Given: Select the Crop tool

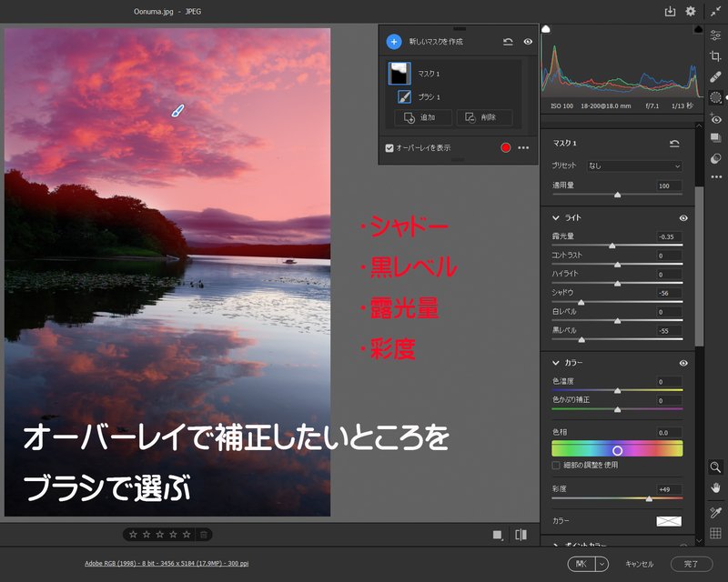Looking at the screenshot, I should pyautogui.click(x=715, y=56).
